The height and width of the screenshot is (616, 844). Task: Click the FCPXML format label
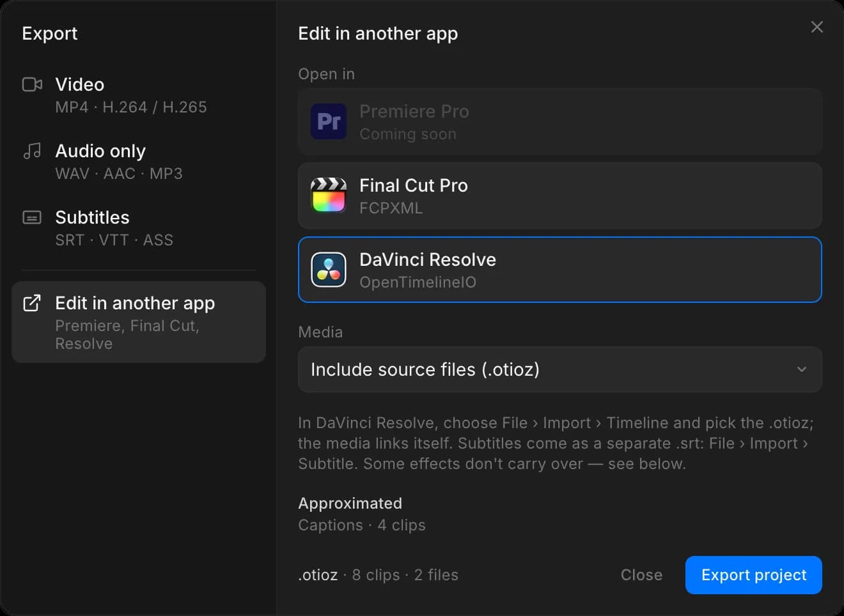click(x=391, y=208)
